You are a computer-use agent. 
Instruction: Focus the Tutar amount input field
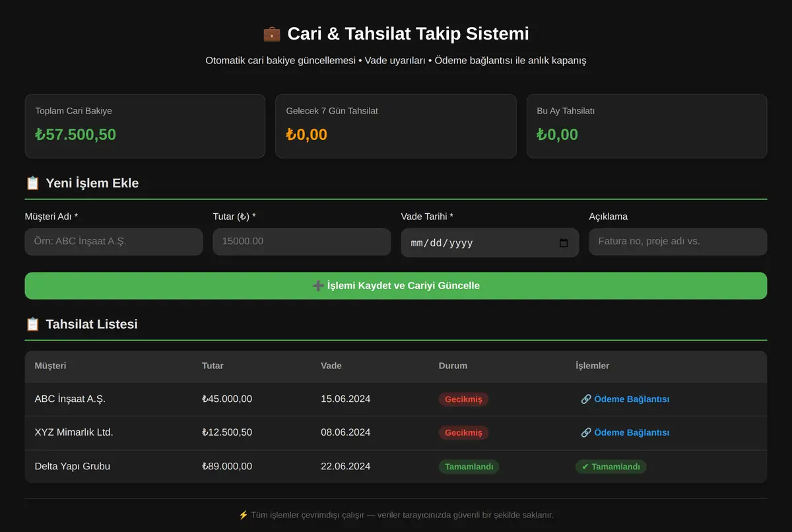302,242
